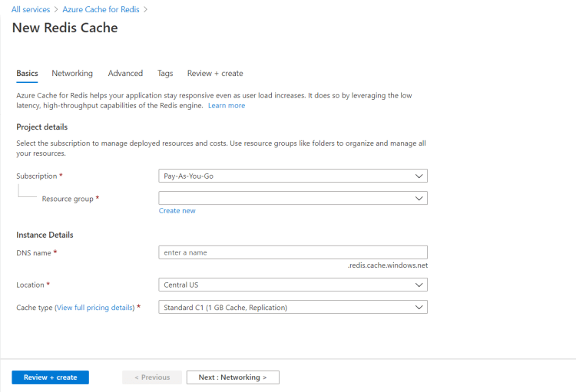
Task: Click Create new resource group link
Action: pyautogui.click(x=177, y=211)
